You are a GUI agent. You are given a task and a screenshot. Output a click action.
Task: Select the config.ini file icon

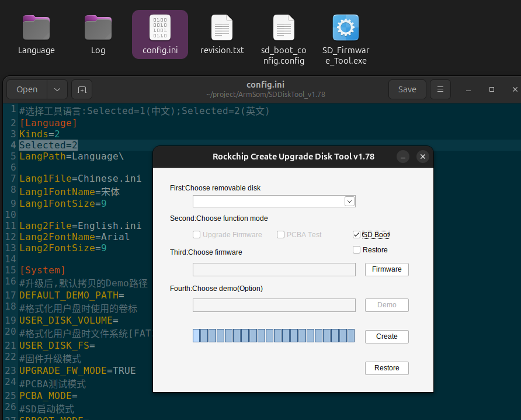pos(160,28)
